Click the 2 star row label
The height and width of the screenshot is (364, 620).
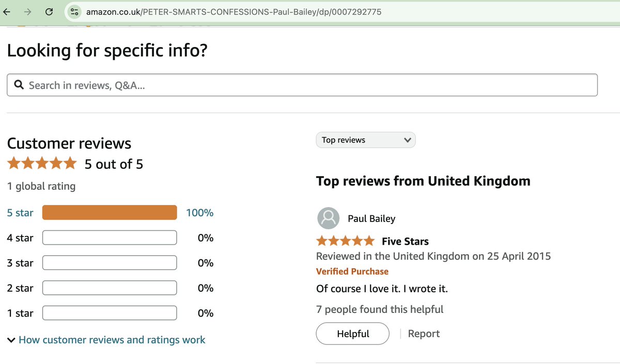20,288
